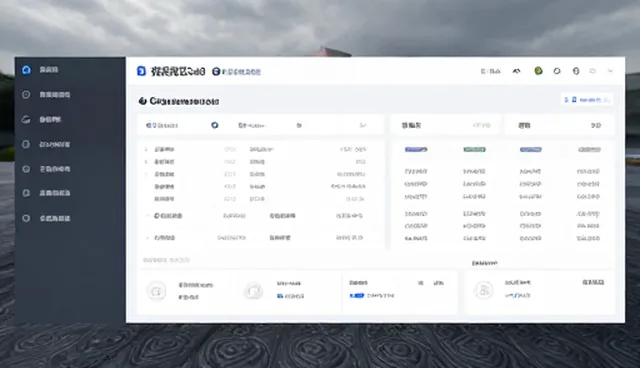Click the shield-shaped icon in the top toolbar
The height and width of the screenshot is (368, 640).
pyautogui.click(x=576, y=71)
